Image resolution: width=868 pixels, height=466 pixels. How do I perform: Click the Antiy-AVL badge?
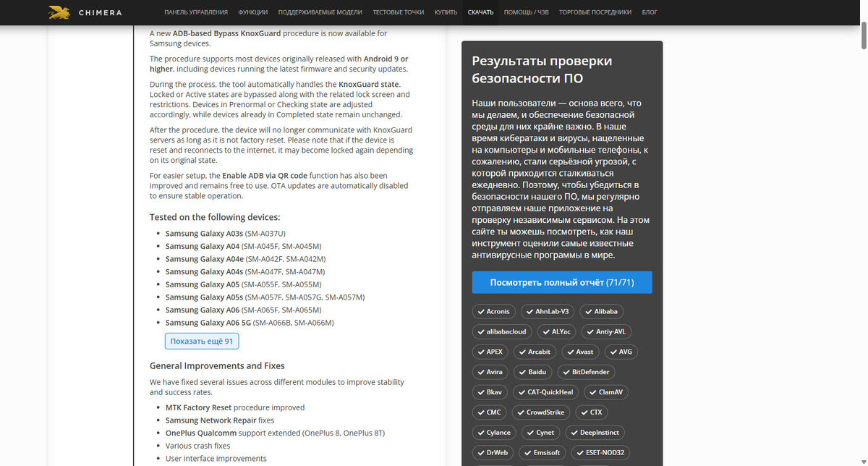pyautogui.click(x=607, y=331)
